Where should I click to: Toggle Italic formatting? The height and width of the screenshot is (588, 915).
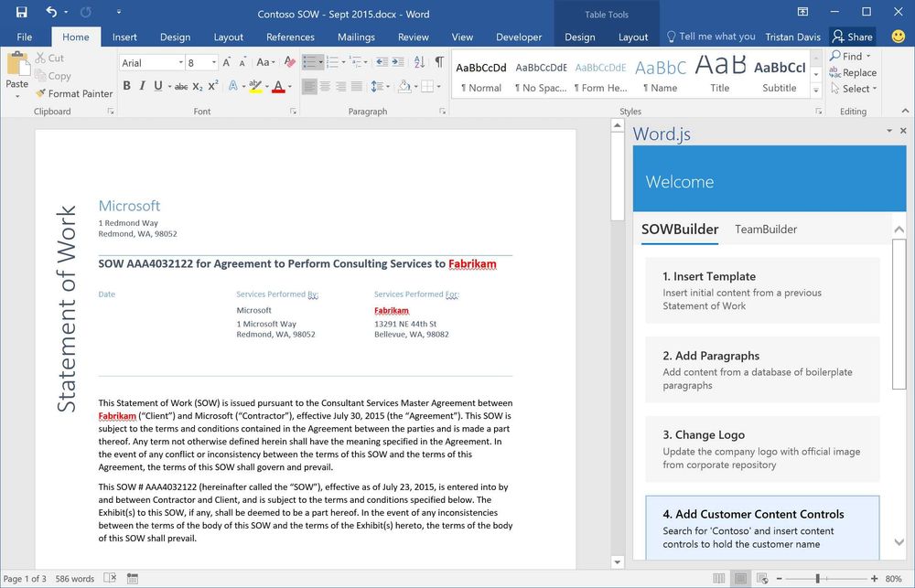[142, 86]
